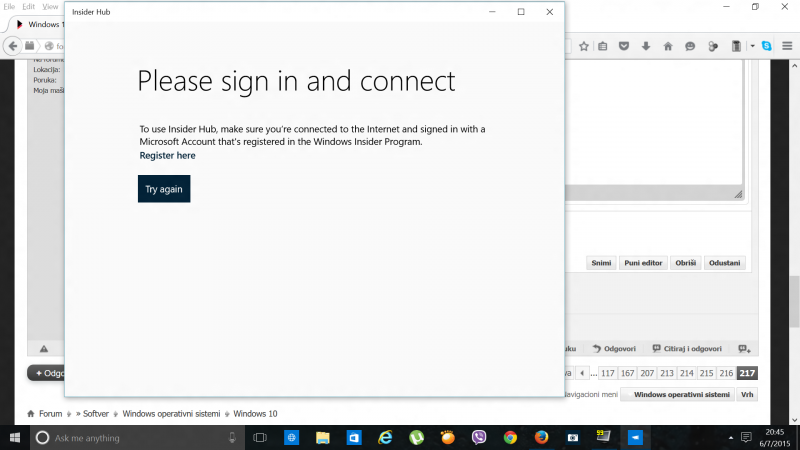800x450 pixels.
Task: Click current page 217 indicator
Action: 747,373
